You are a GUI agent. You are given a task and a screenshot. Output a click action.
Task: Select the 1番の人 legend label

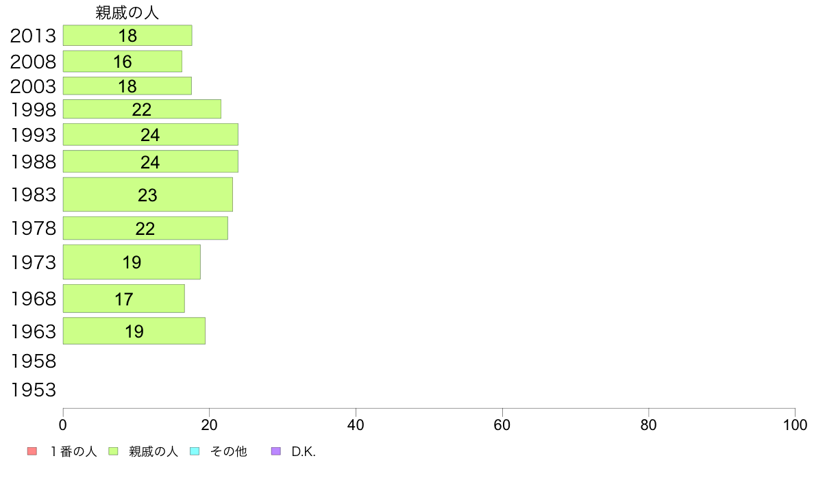click(x=73, y=452)
